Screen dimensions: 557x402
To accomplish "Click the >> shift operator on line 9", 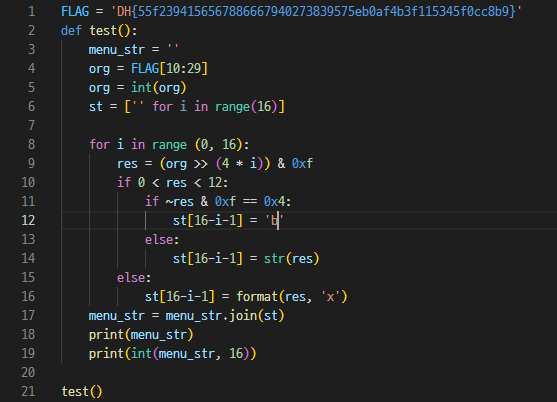I will pyautogui.click(x=201, y=164).
